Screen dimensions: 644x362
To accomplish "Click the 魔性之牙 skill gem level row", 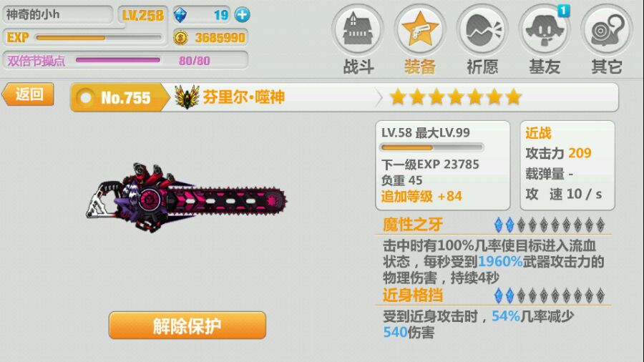I will 550,225.
